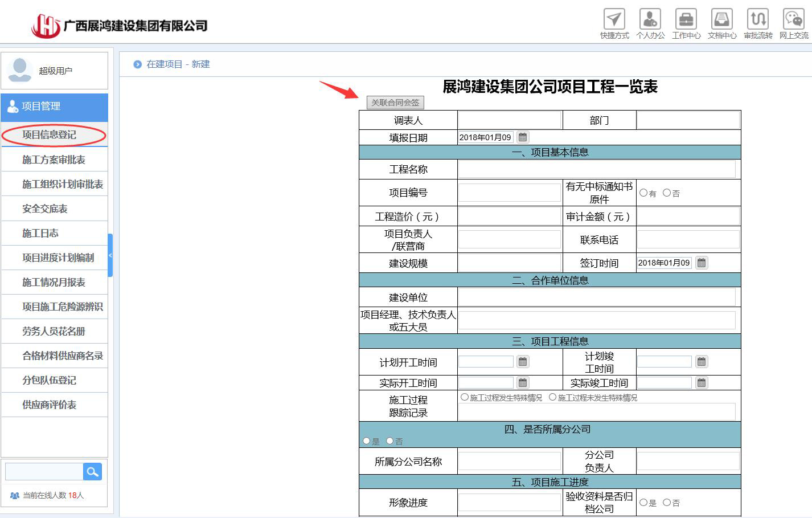The width and height of the screenshot is (812, 518).
Task: Click the sidebar search magnifier button
Action: pos(92,472)
